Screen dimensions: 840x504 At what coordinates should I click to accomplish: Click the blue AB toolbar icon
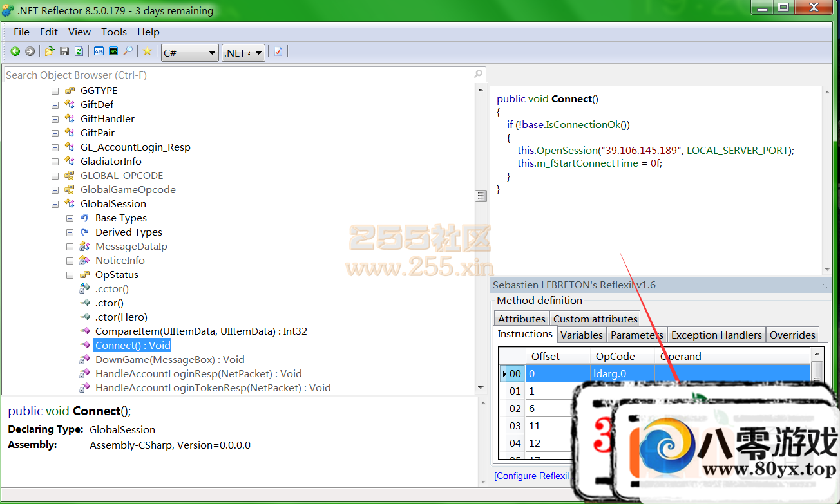coord(99,51)
